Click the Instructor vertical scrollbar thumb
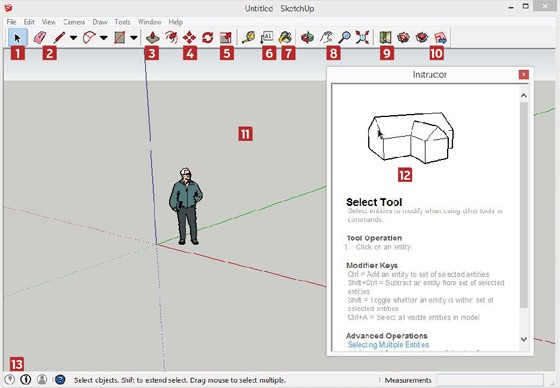560x388 pixels. (x=524, y=205)
